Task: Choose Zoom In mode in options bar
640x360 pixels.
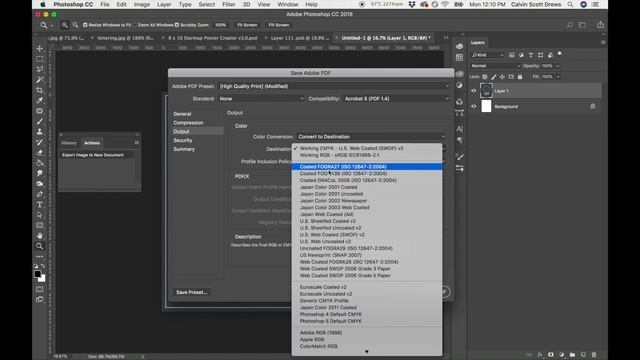Action: point(64,25)
